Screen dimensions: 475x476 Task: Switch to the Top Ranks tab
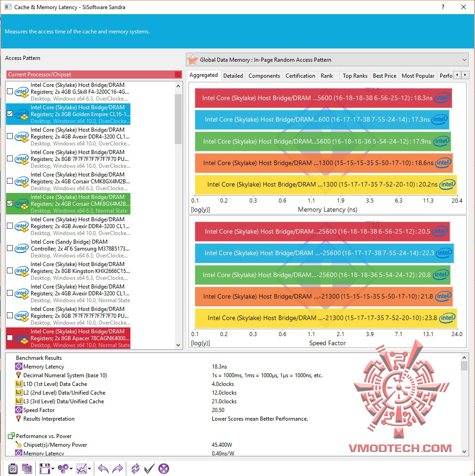355,76
